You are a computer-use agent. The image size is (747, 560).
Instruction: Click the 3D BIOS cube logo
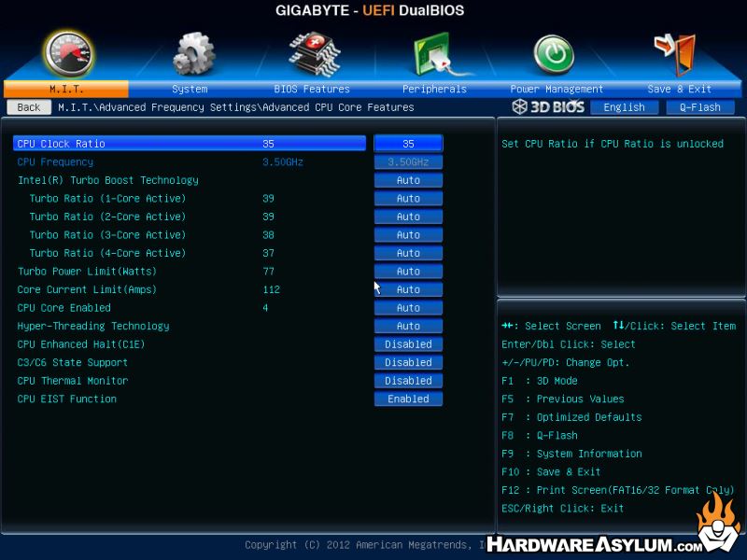coord(548,106)
